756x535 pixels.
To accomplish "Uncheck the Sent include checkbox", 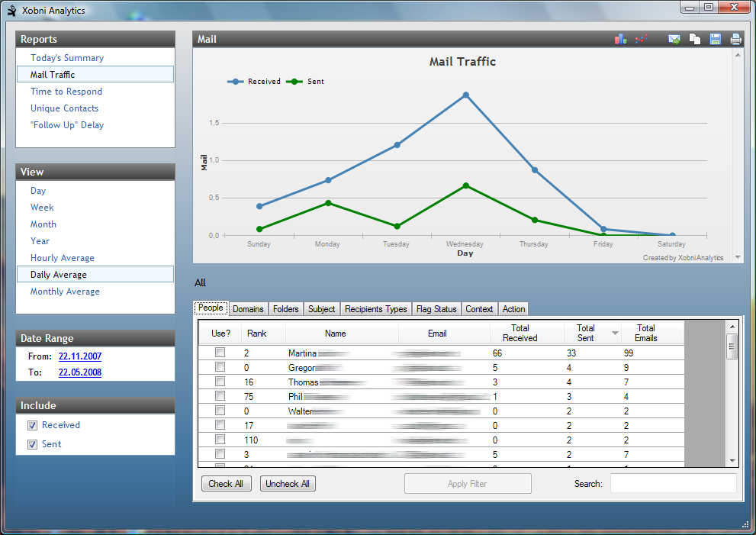I will point(32,445).
